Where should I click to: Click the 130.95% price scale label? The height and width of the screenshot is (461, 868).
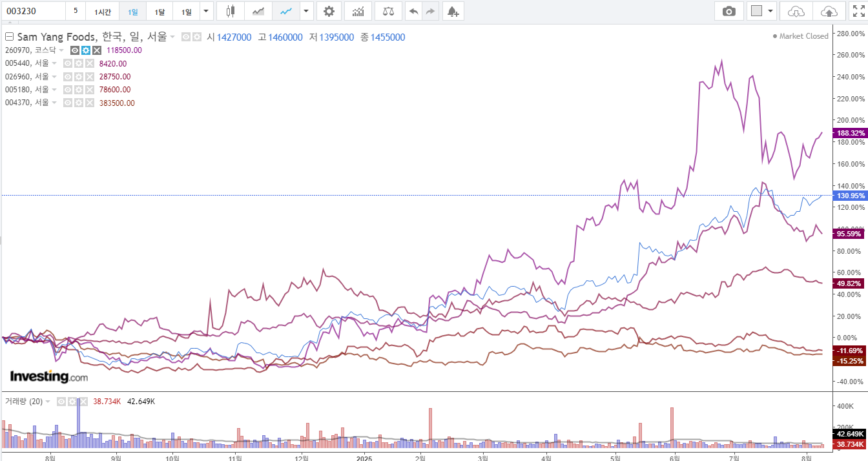point(851,196)
